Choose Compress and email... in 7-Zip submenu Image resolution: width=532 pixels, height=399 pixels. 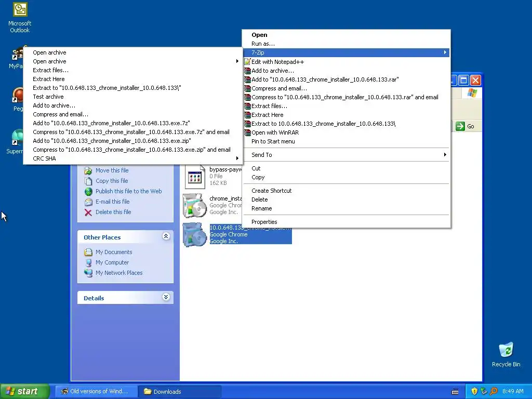coord(133,114)
